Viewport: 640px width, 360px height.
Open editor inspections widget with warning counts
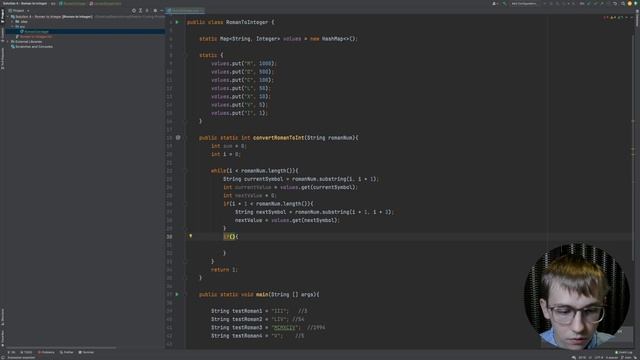(617, 18)
